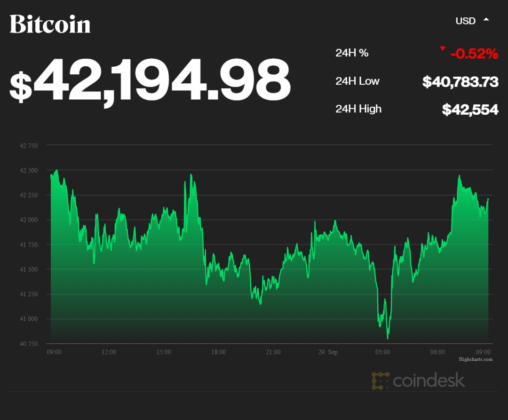
Task: Click the 29. Sep date axis marker
Action: 328,352
